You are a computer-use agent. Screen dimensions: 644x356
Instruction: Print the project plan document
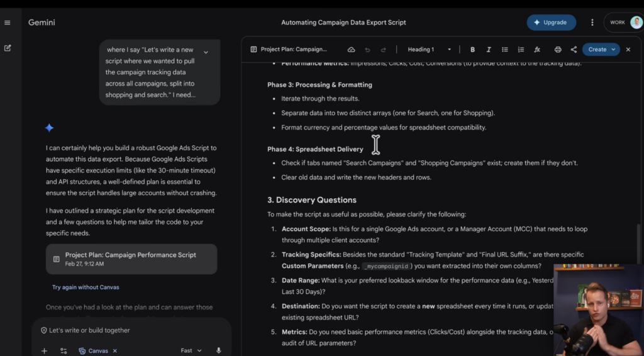coord(558,50)
